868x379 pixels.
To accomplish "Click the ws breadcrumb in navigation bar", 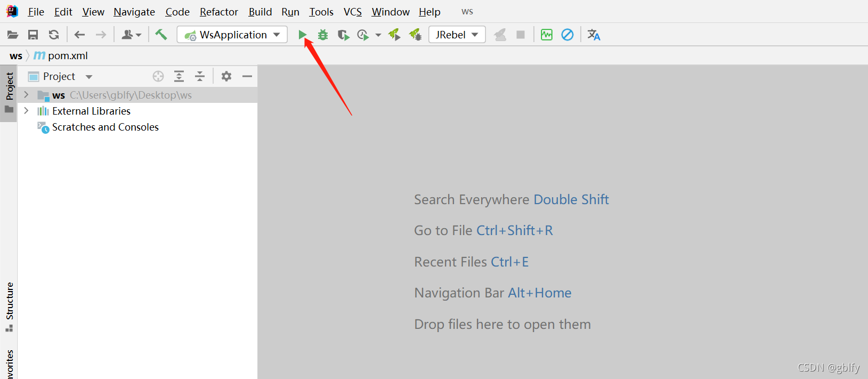I will tap(16, 55).
